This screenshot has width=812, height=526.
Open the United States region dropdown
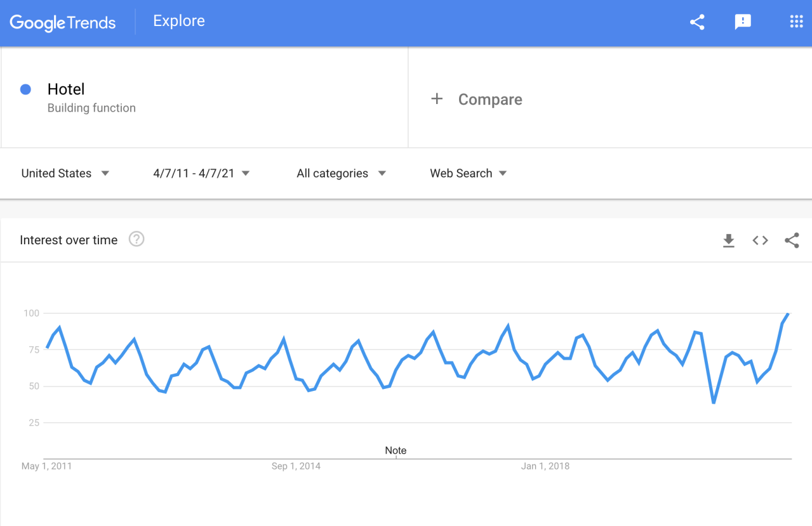[65, 173]
